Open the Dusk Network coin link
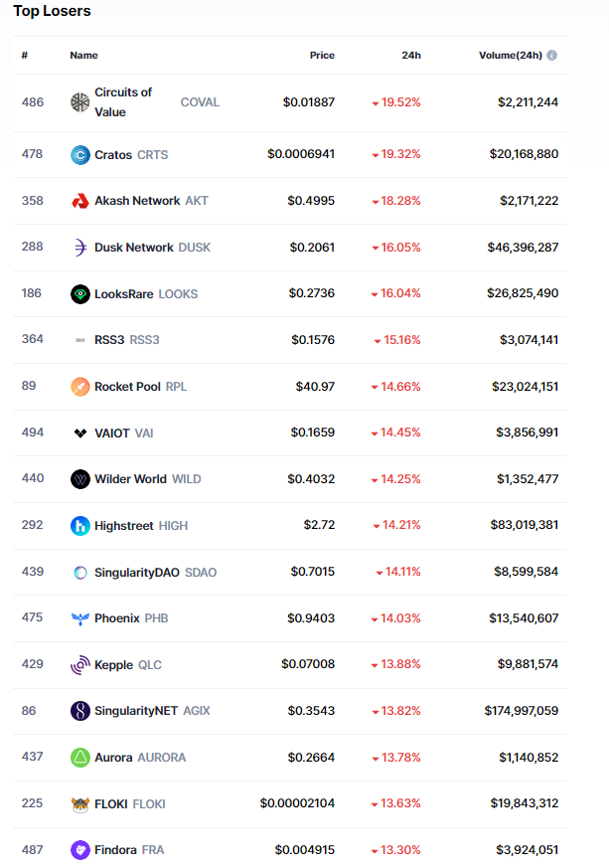The width and height of the screenshot is (609, 868). click(x=134, y=248)
